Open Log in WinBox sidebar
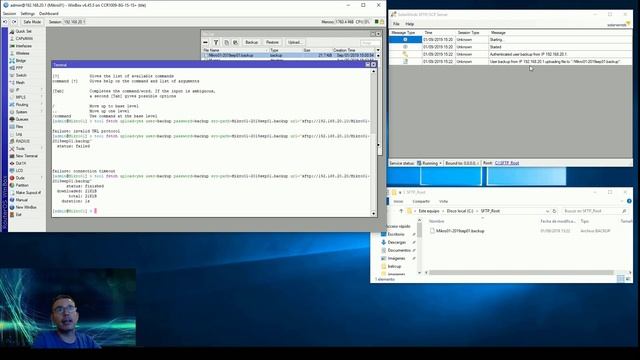Screen dimensions: 640x360 point(19,134)
